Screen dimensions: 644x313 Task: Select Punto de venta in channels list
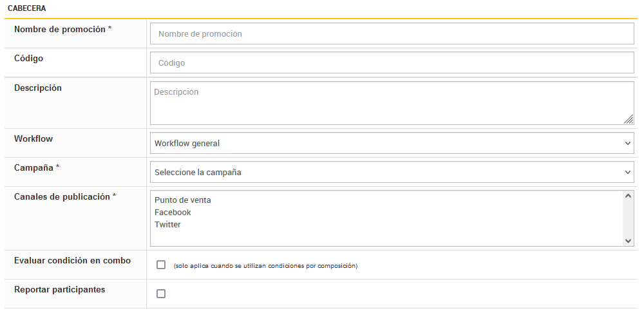tap(183, 200)
